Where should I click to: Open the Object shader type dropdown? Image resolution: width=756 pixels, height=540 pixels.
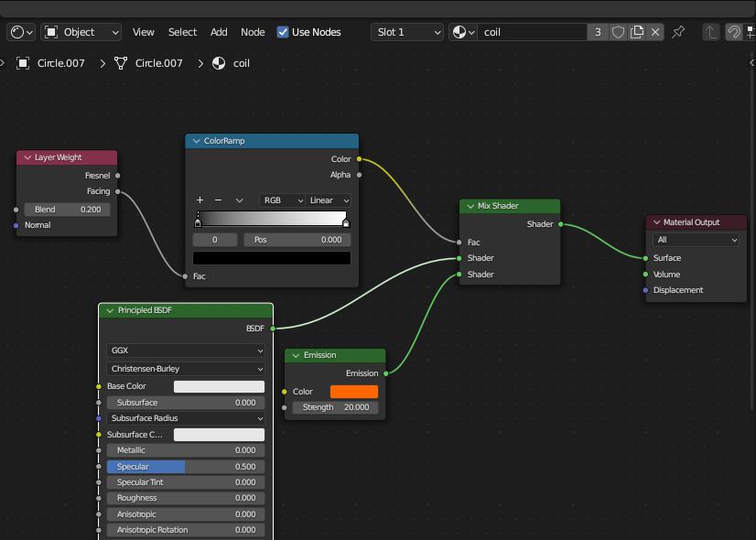click(81, 32)
